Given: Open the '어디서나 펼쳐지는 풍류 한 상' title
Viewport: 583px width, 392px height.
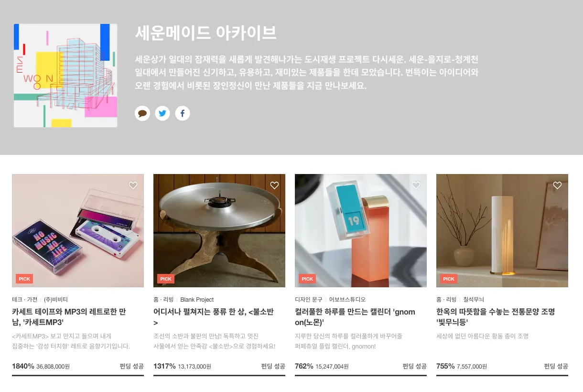Looking at the screenshot, I should [214, 317].
